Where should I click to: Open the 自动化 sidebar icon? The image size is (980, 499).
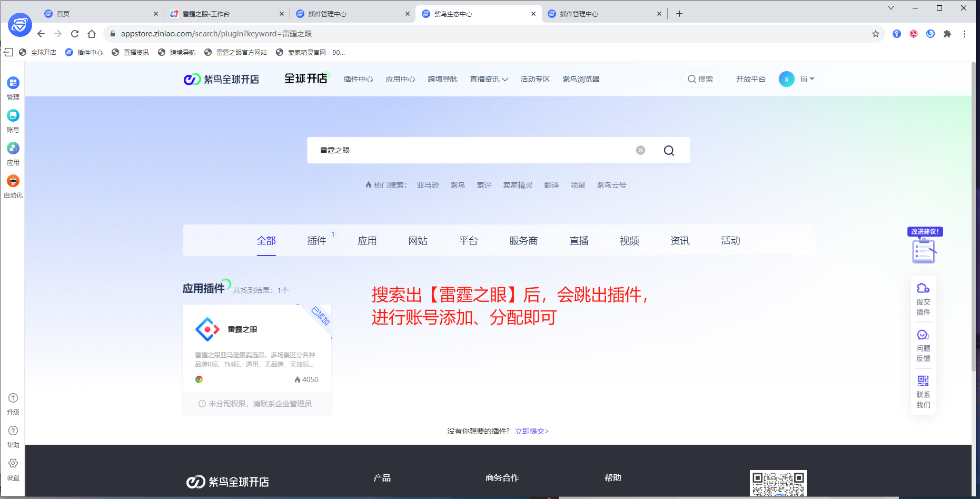pyautogui.click(x=13, y=181)
